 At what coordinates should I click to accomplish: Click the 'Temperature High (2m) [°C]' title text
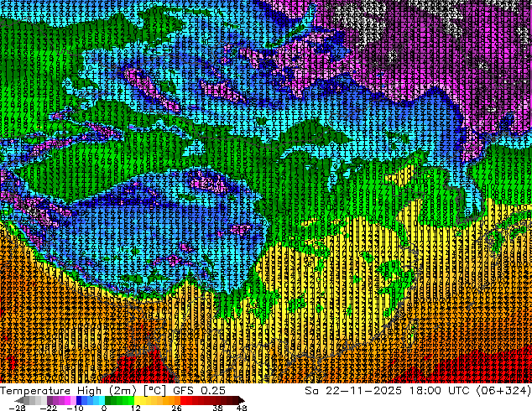[x=83, y=391]
